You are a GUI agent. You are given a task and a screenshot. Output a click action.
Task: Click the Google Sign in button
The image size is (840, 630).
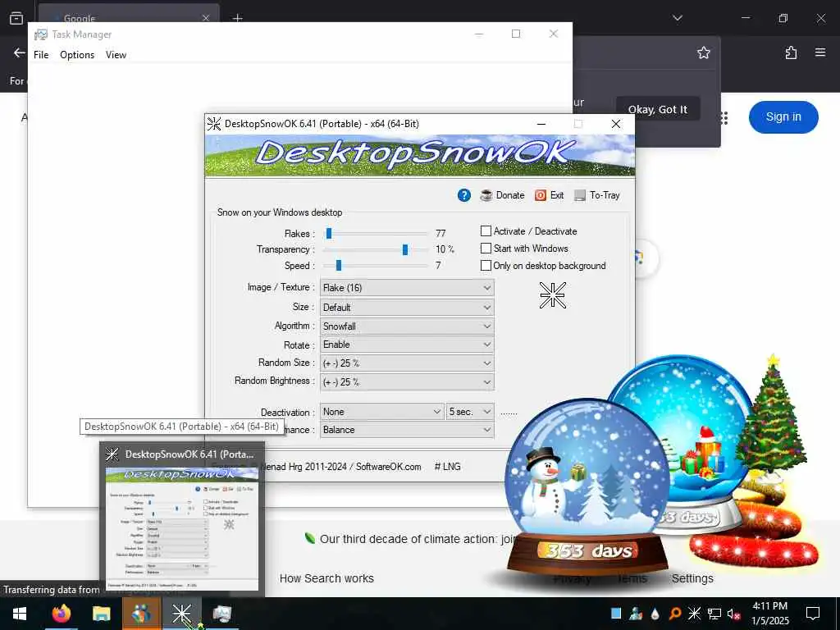point(783,116)
